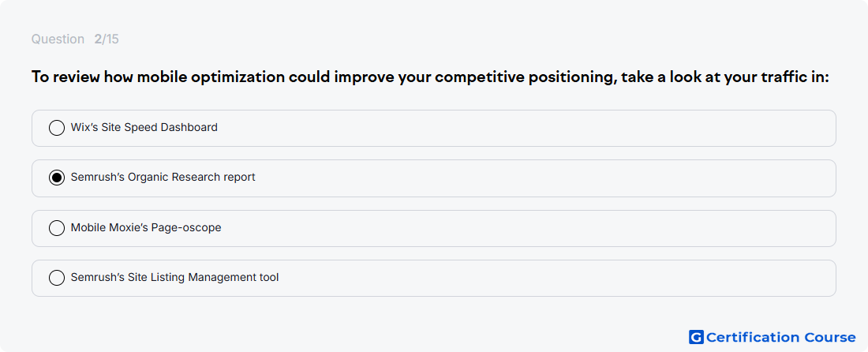The image size is (868, 352).
Task: Click empty space inside Page-oscope option card
Action: click(x=526, y=228)
